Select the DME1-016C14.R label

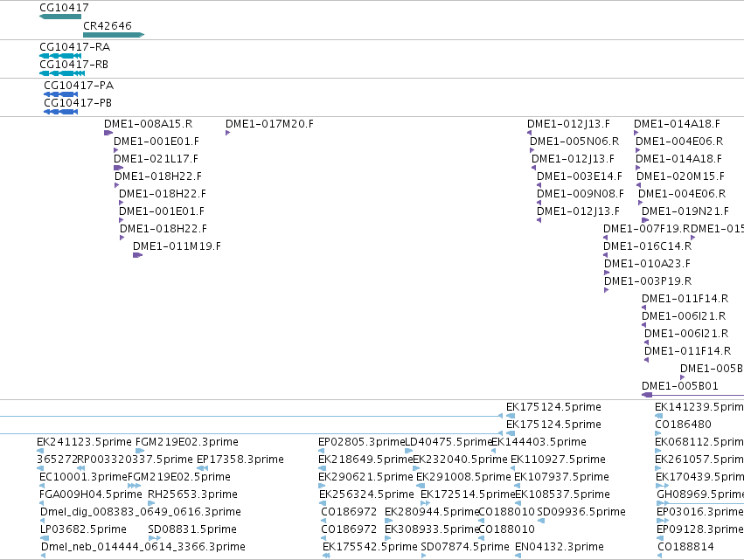click(x=647, y=246)
